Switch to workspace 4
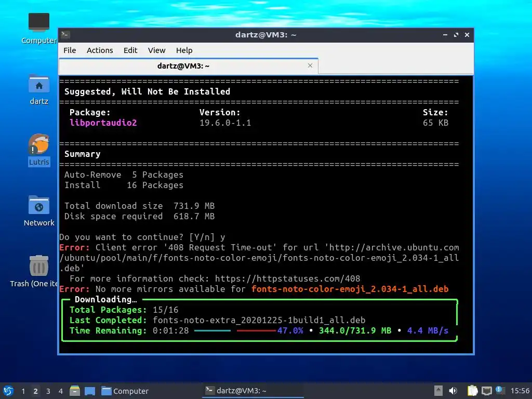Image resolution: width=532 pixels, height=399 pixels. (61, 391)
